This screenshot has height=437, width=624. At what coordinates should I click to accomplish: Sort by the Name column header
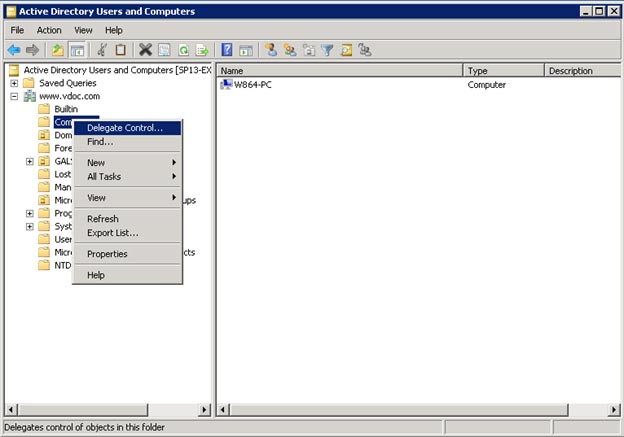pos(340,70)
